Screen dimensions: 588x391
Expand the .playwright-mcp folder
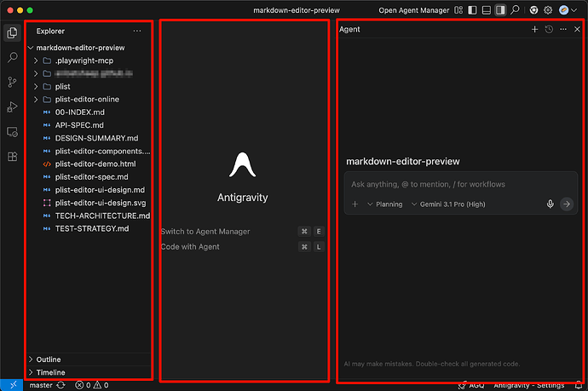pyautogui.click(x=36, y=60)
